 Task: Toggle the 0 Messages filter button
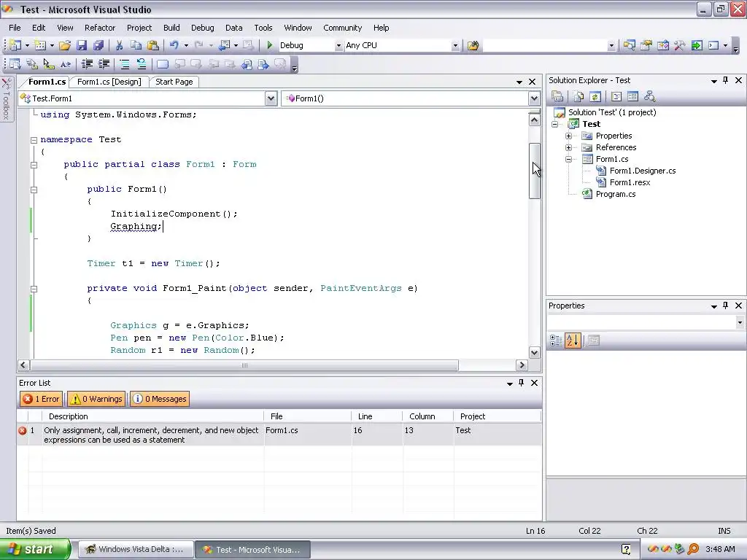(x=160, y=399)
